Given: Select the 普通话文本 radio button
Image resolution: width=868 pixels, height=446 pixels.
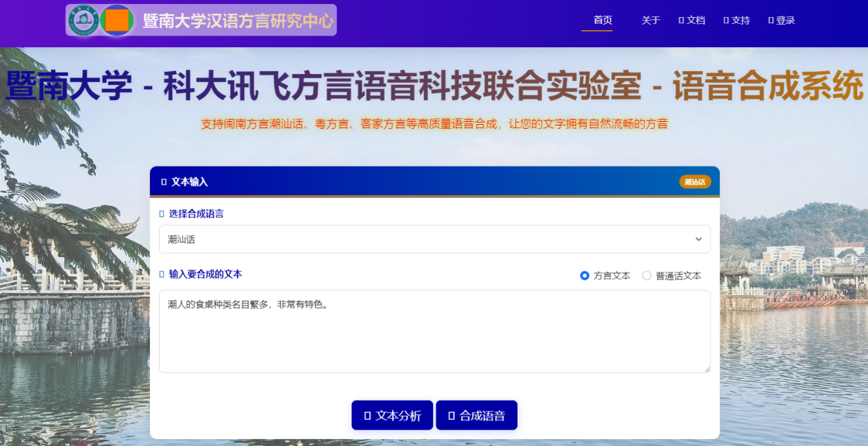Looking at the screenshot, I should point(647,276).
